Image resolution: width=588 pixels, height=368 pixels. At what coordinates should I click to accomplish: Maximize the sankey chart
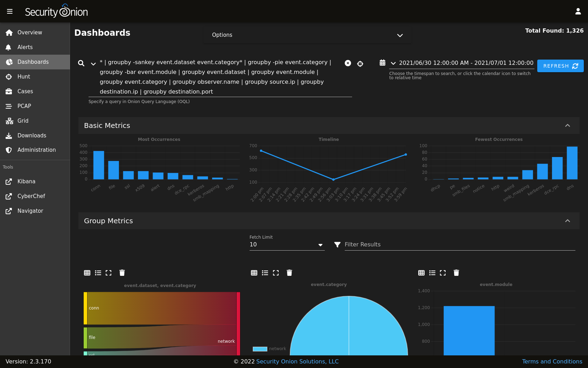[108, 273]
